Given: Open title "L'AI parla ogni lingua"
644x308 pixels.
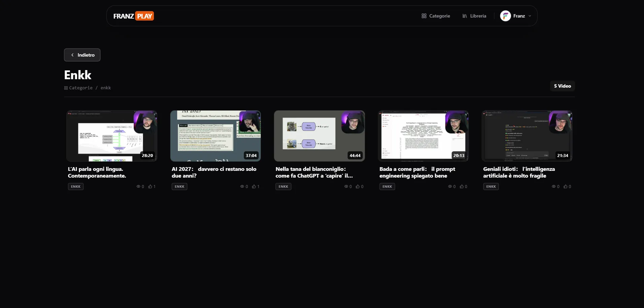Looking at the screenshot, I should 97,173.
